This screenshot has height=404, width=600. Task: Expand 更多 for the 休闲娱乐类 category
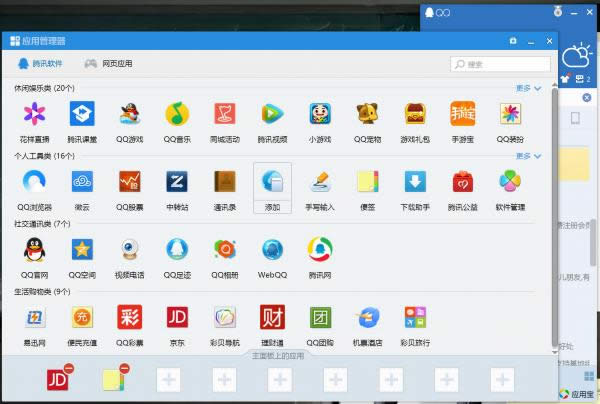tap(528, 88)
